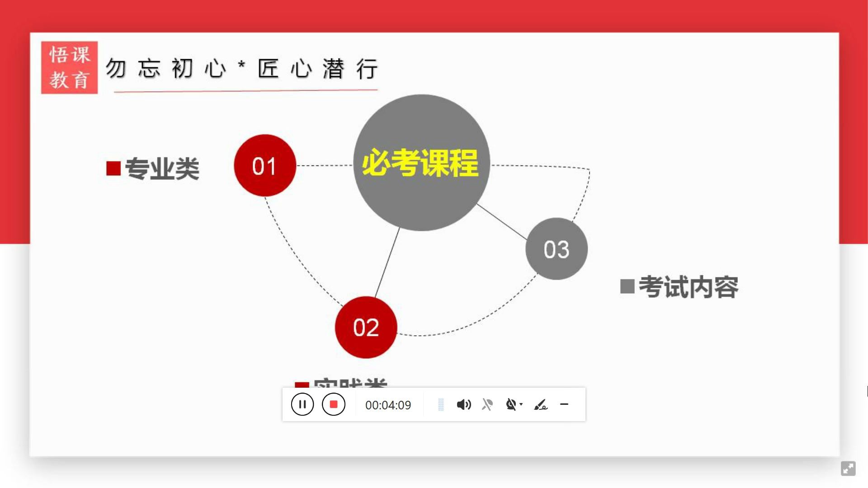This screenshot has width=868, height=488.
Task: Open the paintbrush annotation tool
Action: tap(541, 404)
